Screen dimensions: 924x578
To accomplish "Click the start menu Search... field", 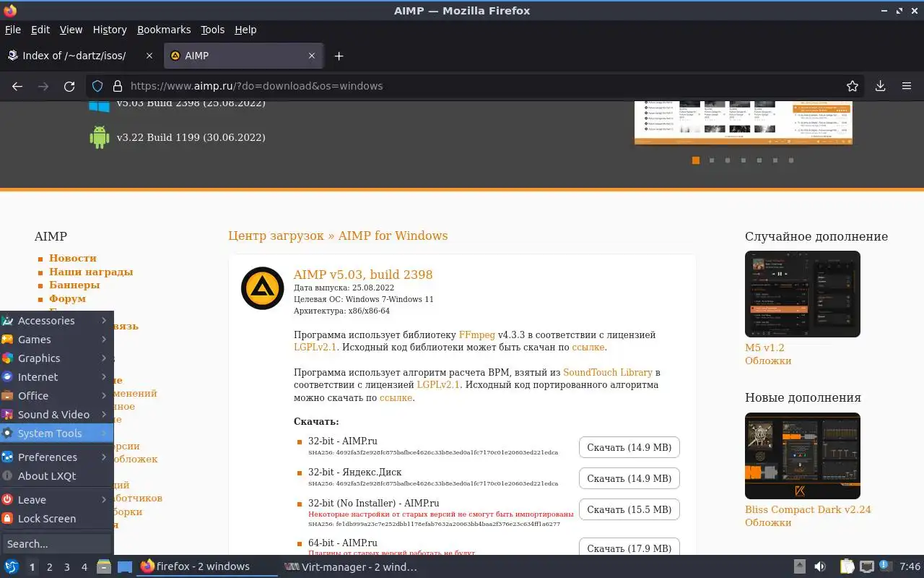I will (56, 544).
